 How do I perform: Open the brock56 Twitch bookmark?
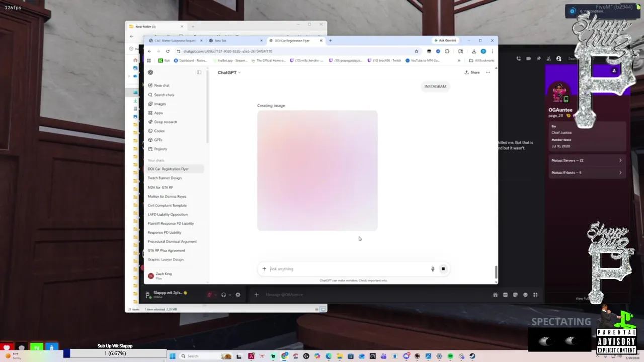click(384, 60)
